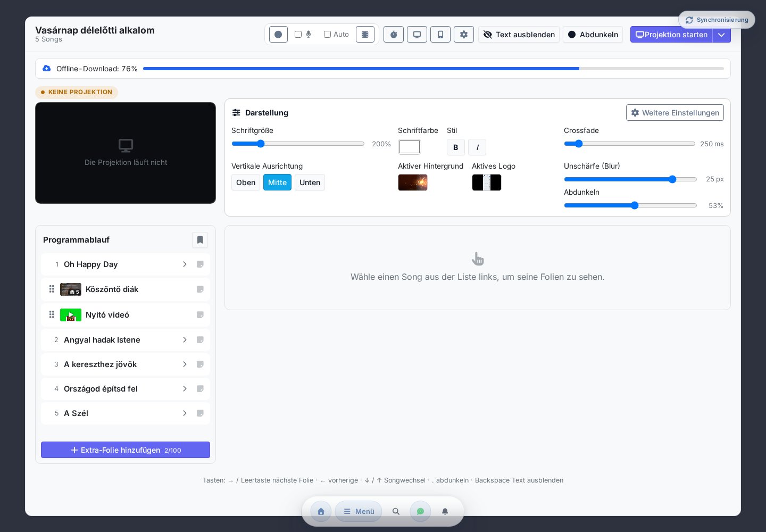Open notifications bell in bottom dock
766x532 pixels.
click(445, 511)
